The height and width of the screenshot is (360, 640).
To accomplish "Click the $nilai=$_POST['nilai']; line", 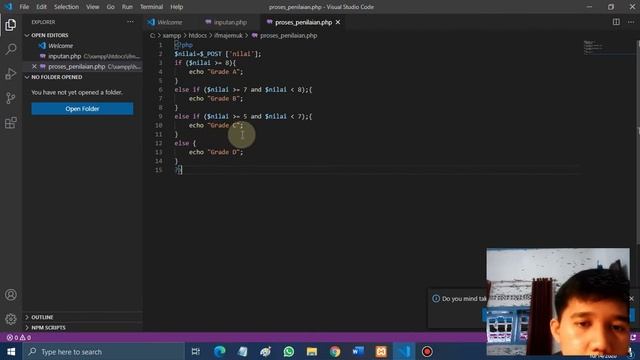I will point(218,54).
